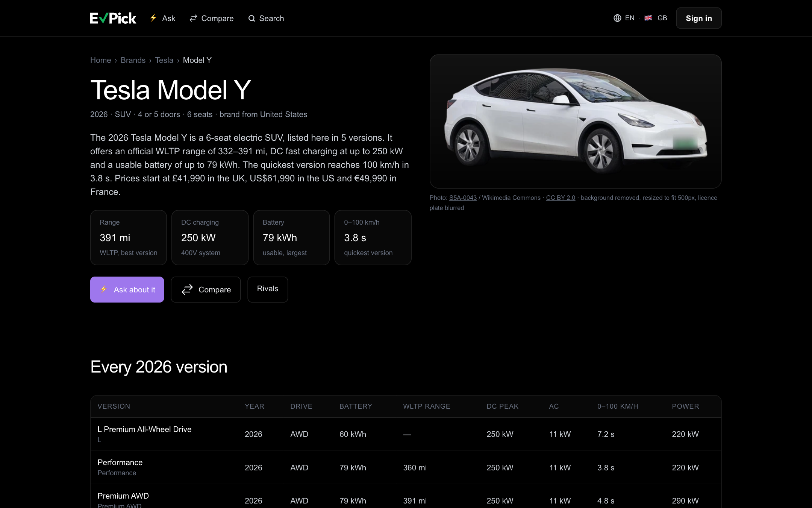Go to Tesla breadcrumb

pyautogui.click(x=164, y=60)
